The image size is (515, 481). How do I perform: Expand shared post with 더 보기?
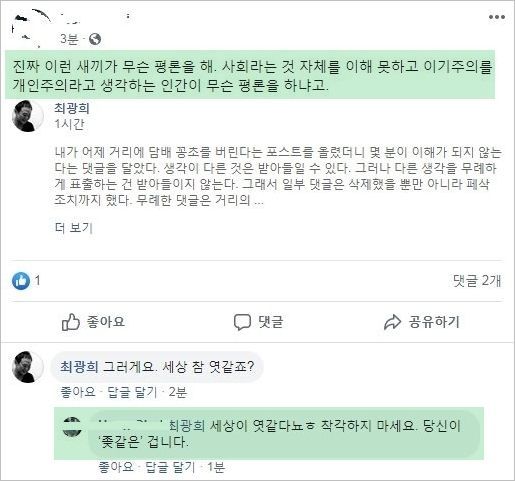pos(73,228)
